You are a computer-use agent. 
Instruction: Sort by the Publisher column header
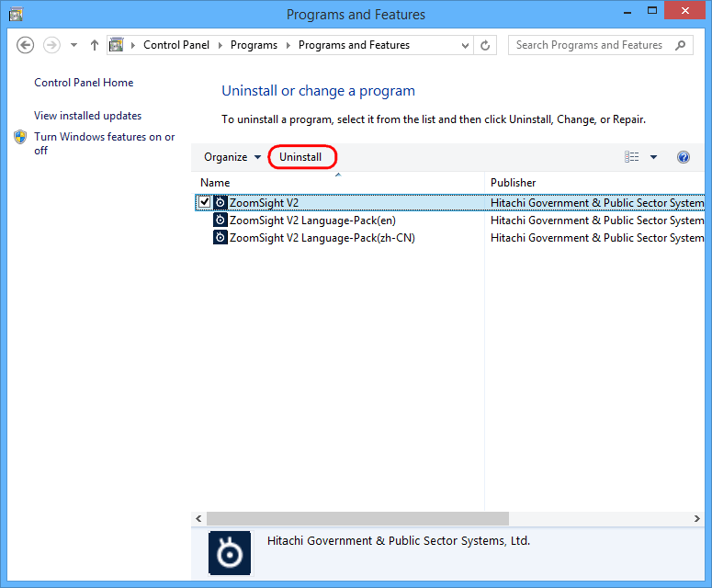594,183
